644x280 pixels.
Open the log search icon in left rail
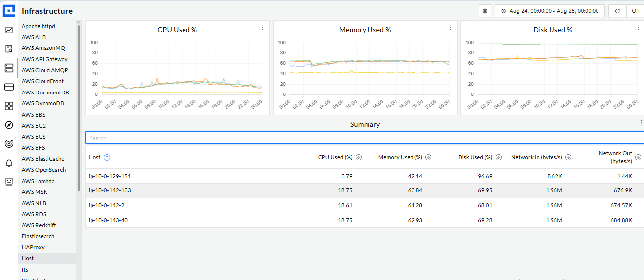(x=9, y=48)
